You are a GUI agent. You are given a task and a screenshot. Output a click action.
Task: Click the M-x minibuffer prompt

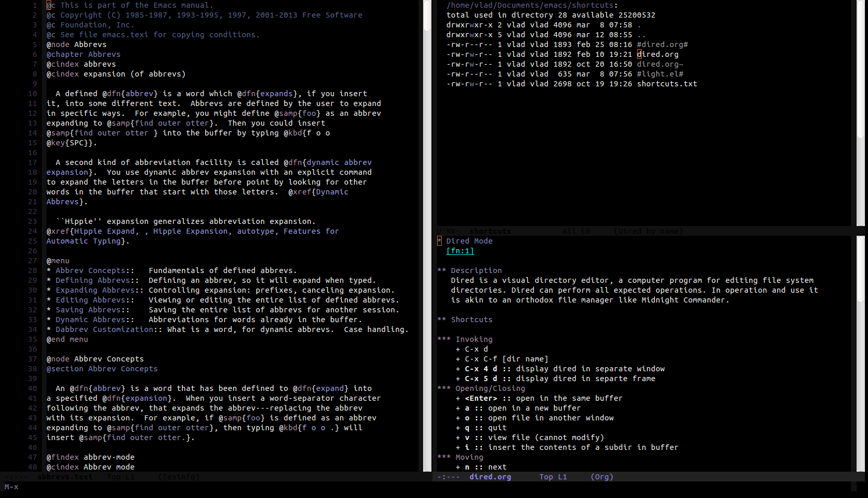(x=11, y=487)
